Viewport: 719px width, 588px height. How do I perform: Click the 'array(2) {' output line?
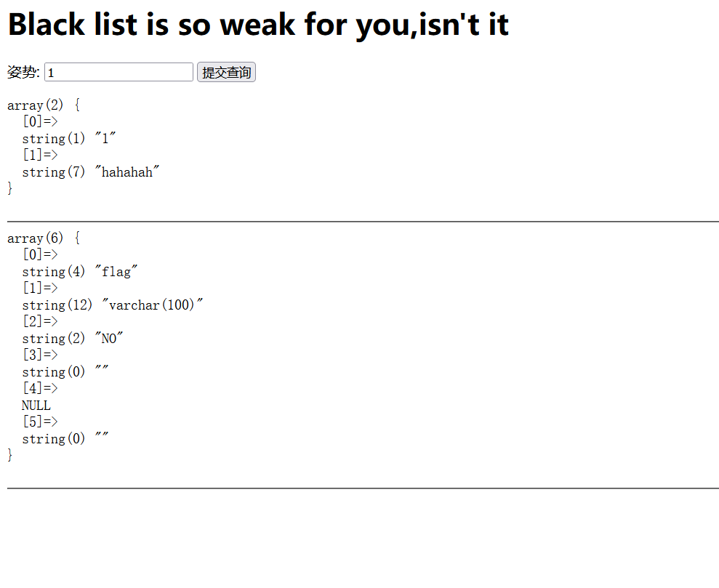44,105
